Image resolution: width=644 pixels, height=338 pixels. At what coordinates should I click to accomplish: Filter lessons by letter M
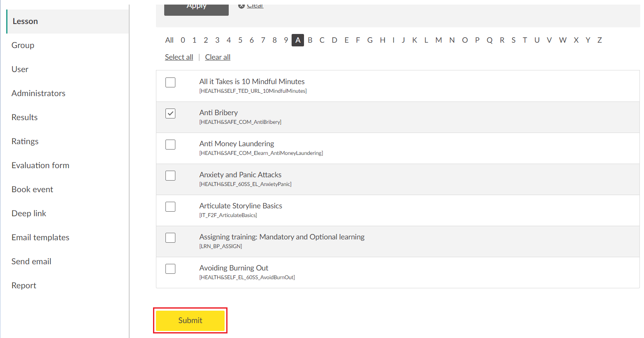(x=438, y=40)
